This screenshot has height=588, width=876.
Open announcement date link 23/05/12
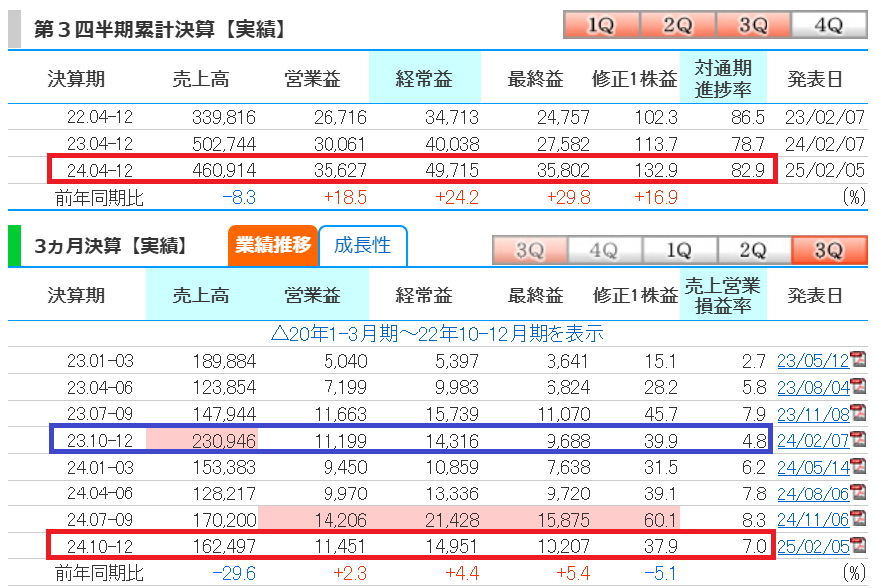(x=813, y=361)
